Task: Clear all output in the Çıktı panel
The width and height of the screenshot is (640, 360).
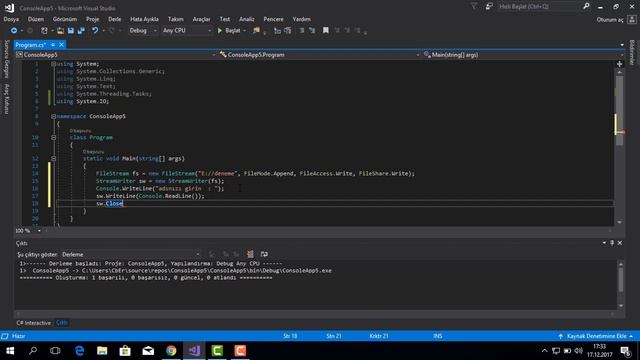Action: (250, 254)
